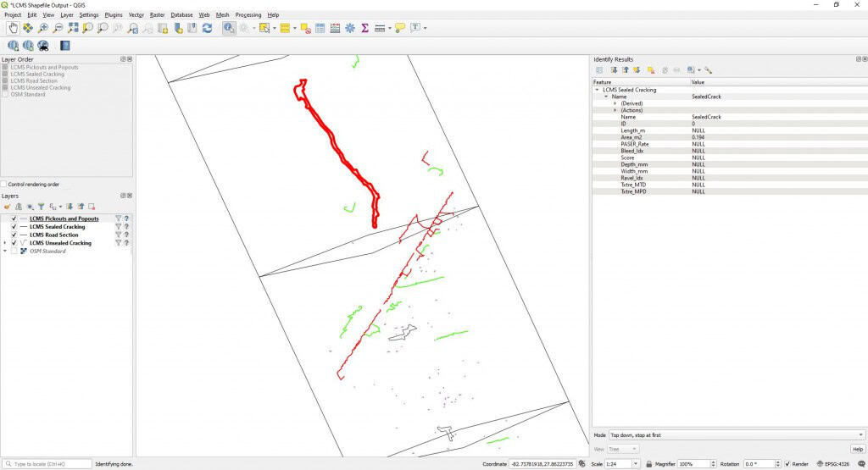Click the Select Features tool icon
This screenshot has width=868, height=470.
264,28
